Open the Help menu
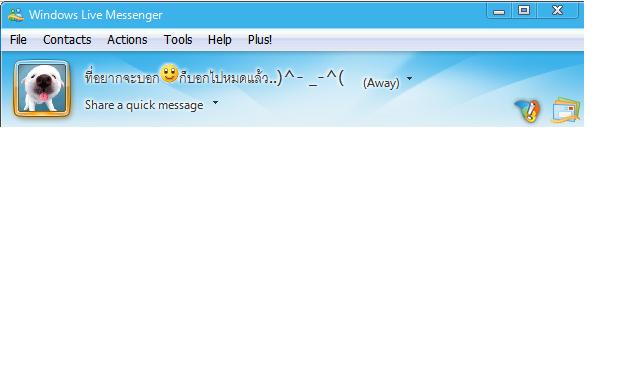This screenshot has width=640, height=384. [220, 40]
